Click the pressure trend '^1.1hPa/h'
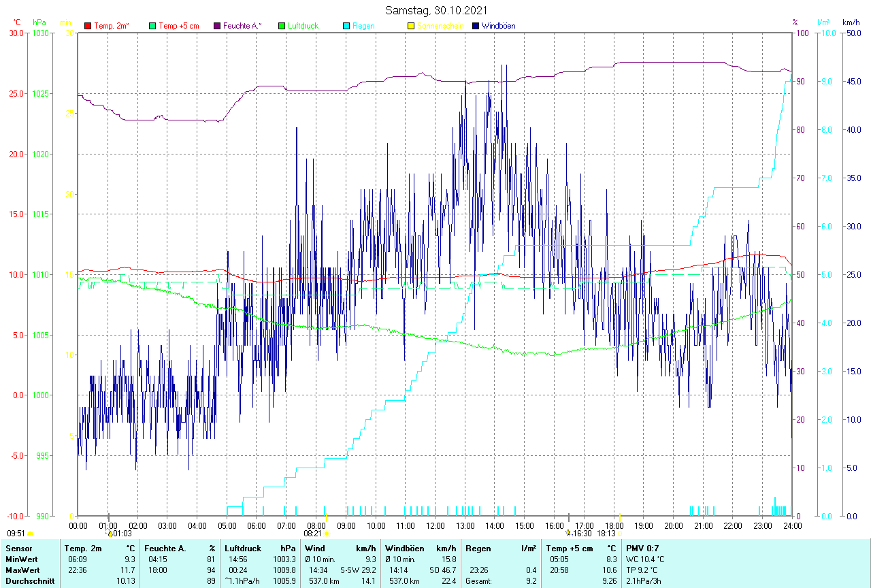871x588 pixels. (243, 581)
